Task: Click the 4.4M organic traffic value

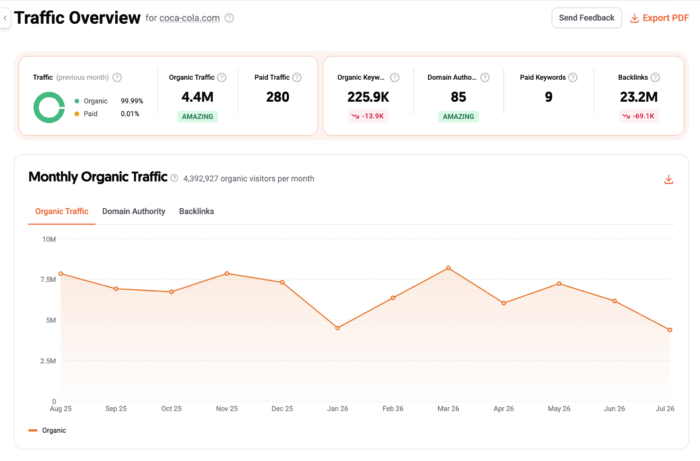Action: pyautogui.click(x=197, y=97)
